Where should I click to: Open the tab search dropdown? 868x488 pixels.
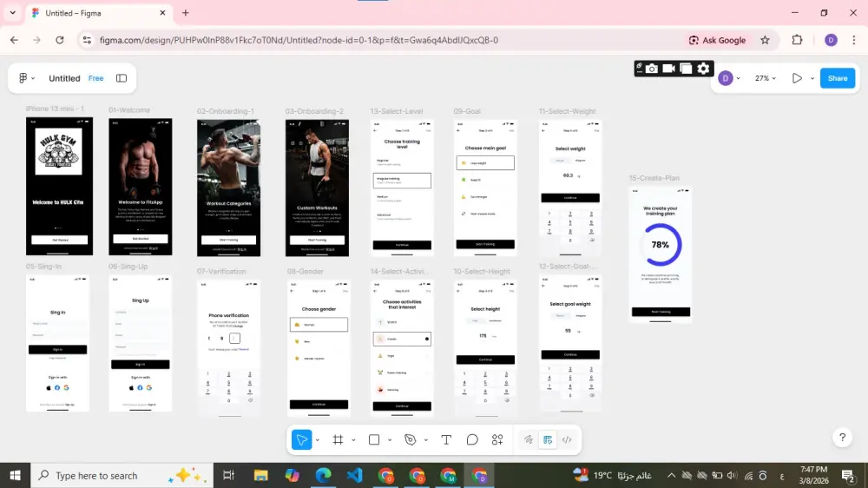tap(12, 13)
